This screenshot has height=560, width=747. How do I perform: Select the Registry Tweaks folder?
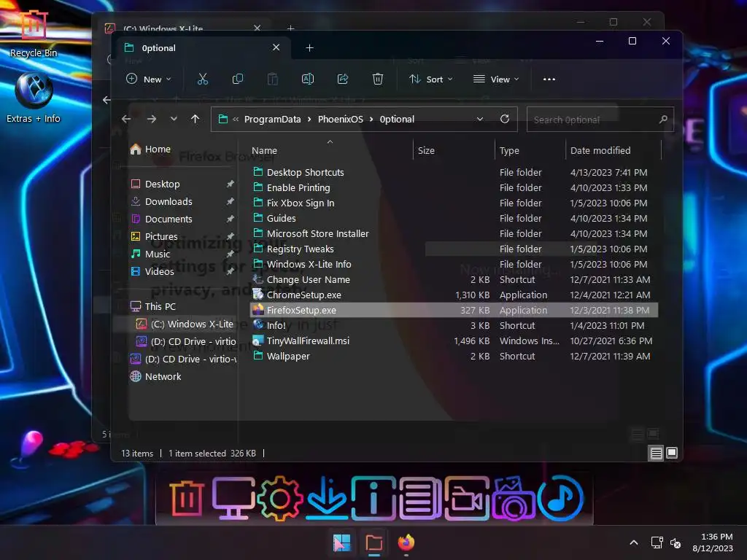(454, 249)
